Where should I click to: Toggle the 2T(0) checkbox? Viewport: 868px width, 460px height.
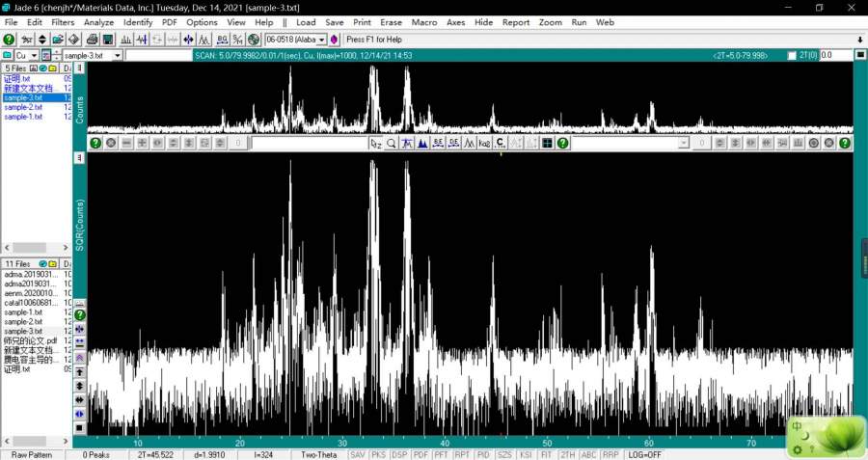(x=792, y=56)
